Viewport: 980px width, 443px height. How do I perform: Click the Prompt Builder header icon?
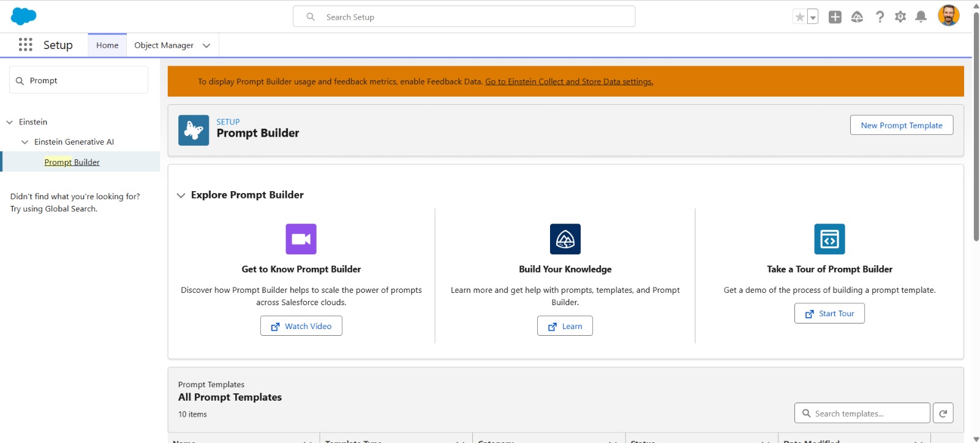194,131
